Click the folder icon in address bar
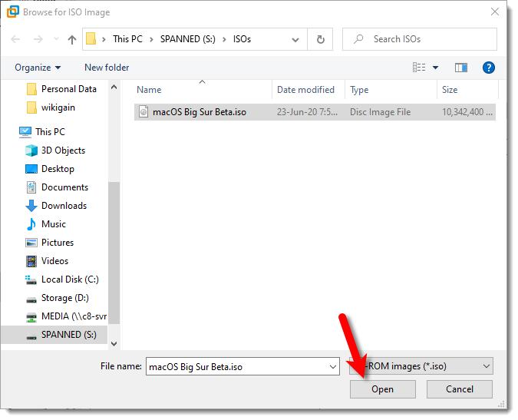Image resolution: width=518 pixels, height=420 pixels. pyautogui.click(x=91, y=39)
